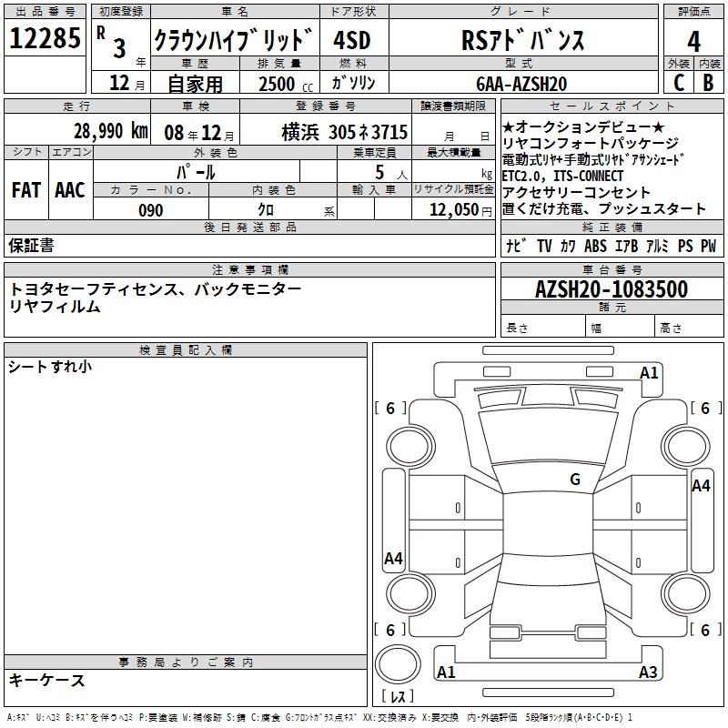Select the A4 marker on the diagram's right side
Screen dimensions: 728x728
[x=701, y=486]
